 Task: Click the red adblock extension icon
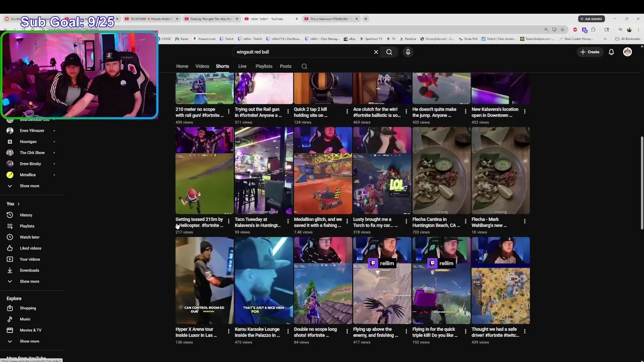pyautogui.click(x=575, y=30)
